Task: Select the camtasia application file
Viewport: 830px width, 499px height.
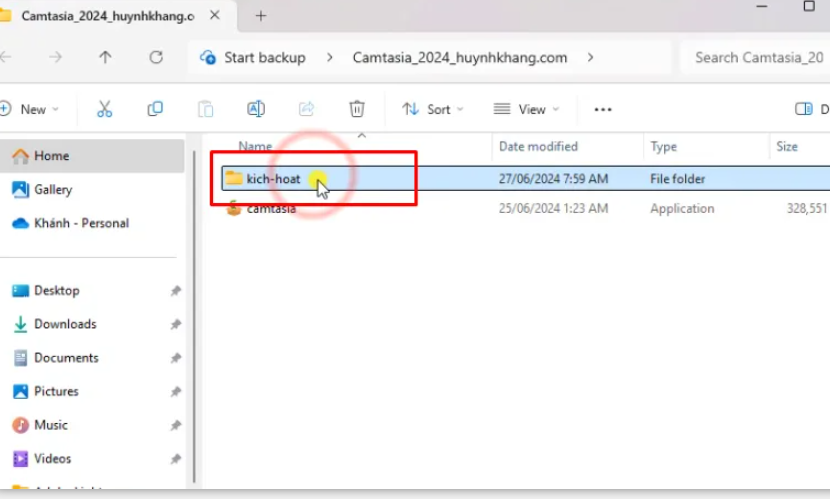Action: point(271,209)
